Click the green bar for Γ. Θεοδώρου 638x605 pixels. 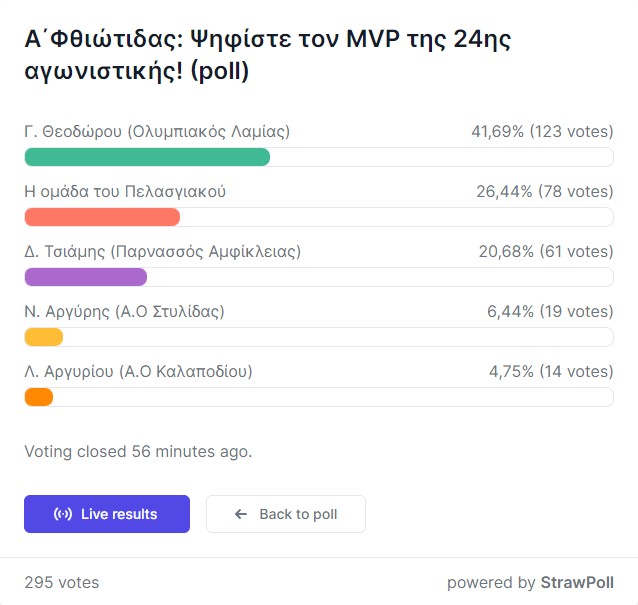[147, 157]
